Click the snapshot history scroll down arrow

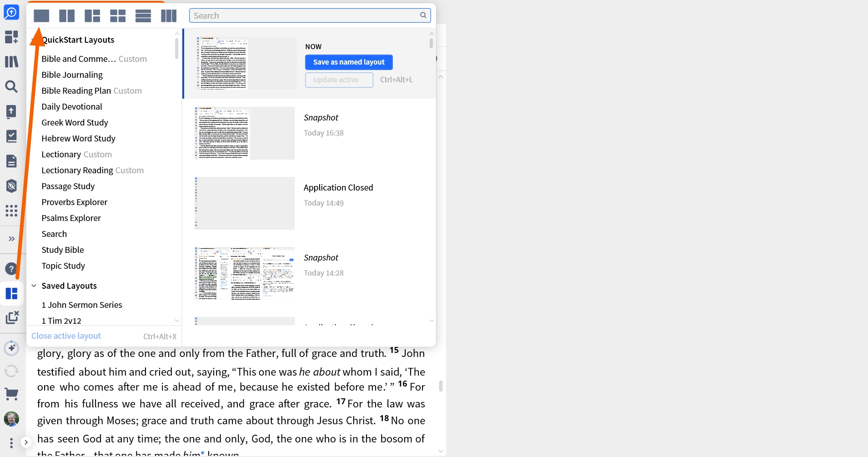[431, 321]
